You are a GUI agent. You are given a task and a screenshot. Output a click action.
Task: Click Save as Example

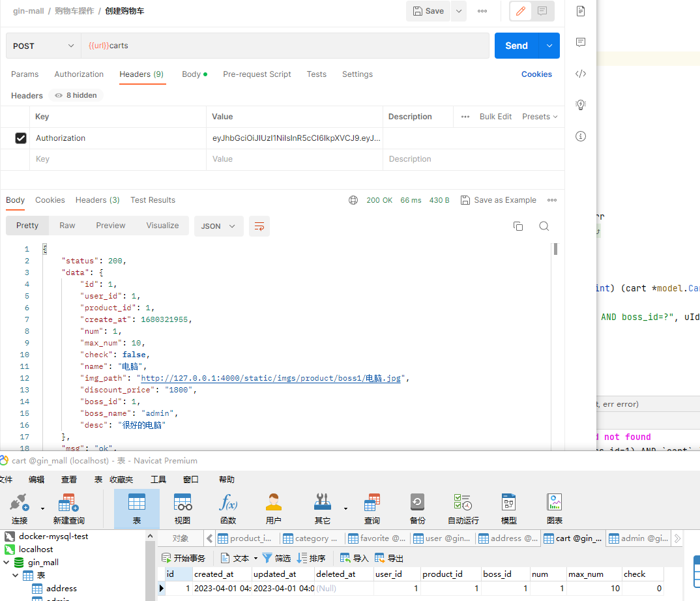point(498,200)
